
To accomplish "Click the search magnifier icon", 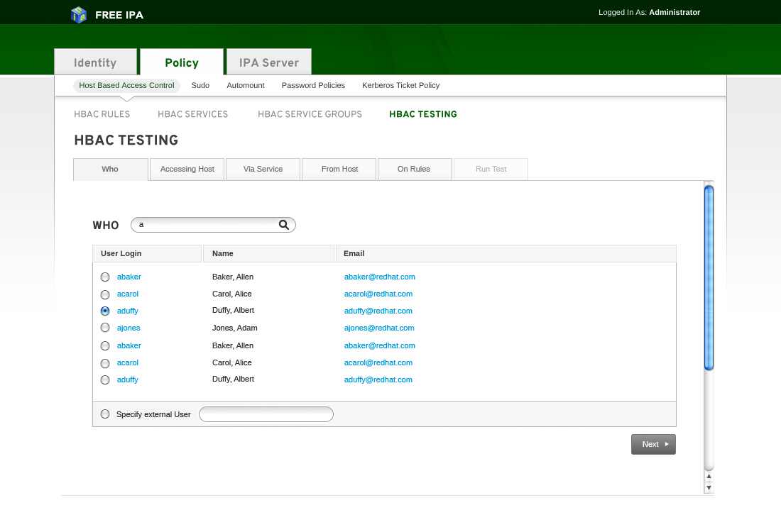I will click(284, 225).
